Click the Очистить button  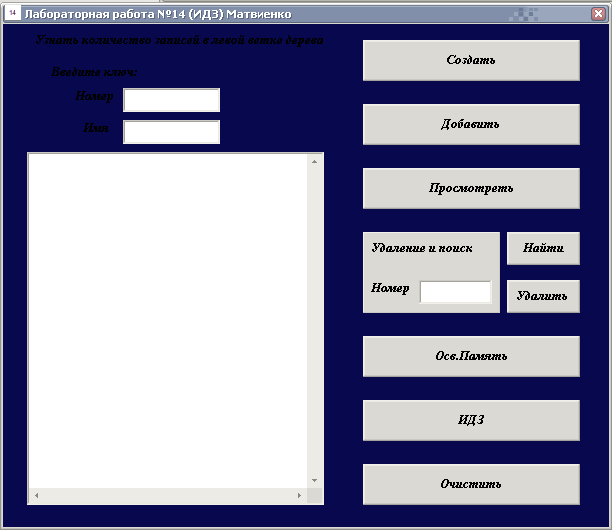(471, 484)
